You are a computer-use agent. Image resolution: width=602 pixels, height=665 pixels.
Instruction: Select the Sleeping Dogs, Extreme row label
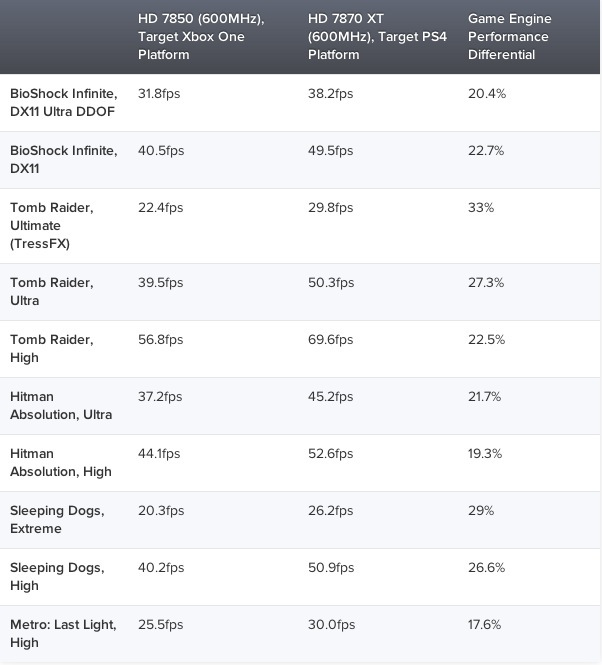click(57, 519)
